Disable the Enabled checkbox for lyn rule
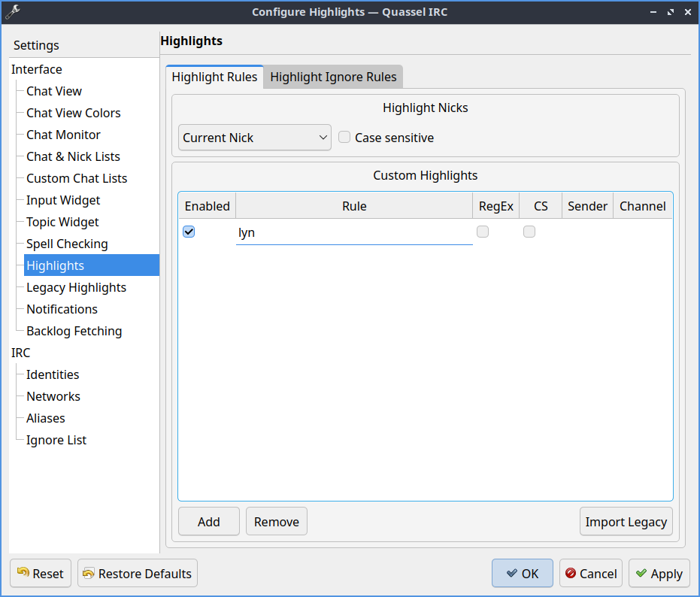Viewport: 700px width, 597px height. point(189,232)
